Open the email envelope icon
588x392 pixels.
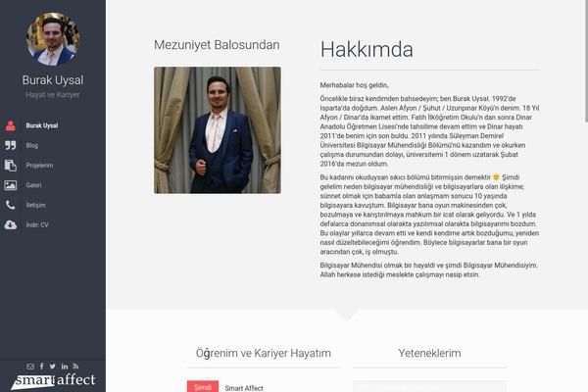click(x=30, y=367)
